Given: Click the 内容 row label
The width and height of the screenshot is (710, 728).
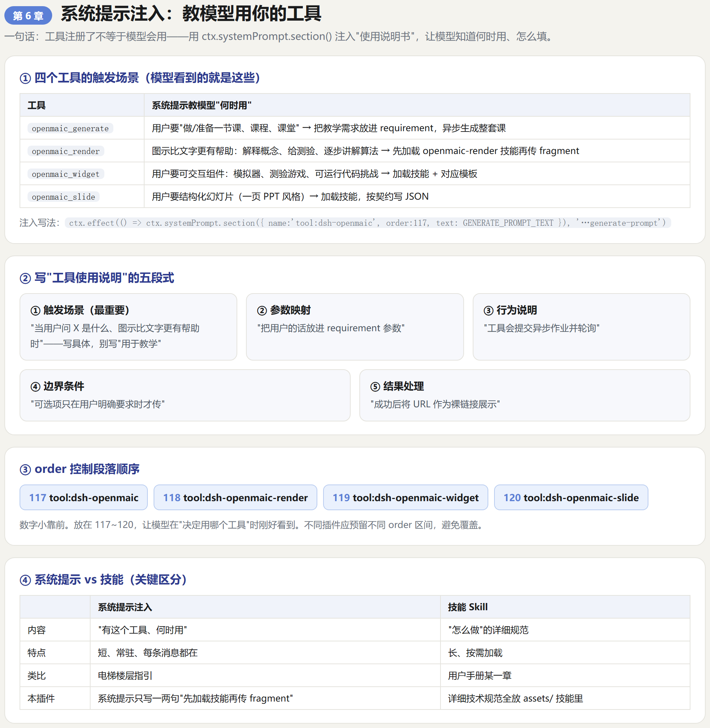Looking at the screenshot, I should (x=37, y=630).
